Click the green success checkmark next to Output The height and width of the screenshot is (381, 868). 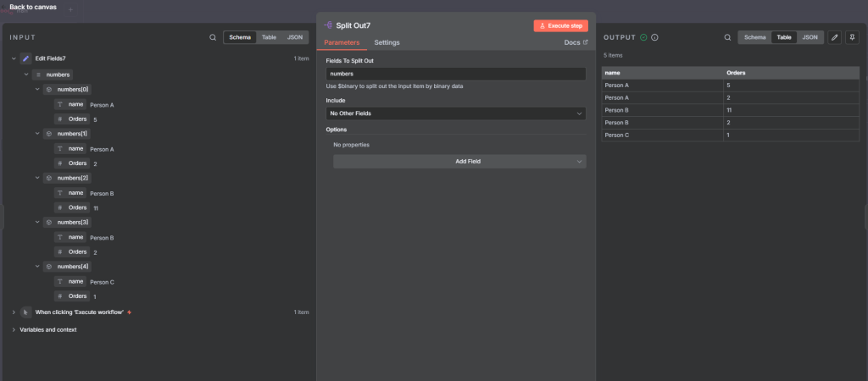pos(643,37)
